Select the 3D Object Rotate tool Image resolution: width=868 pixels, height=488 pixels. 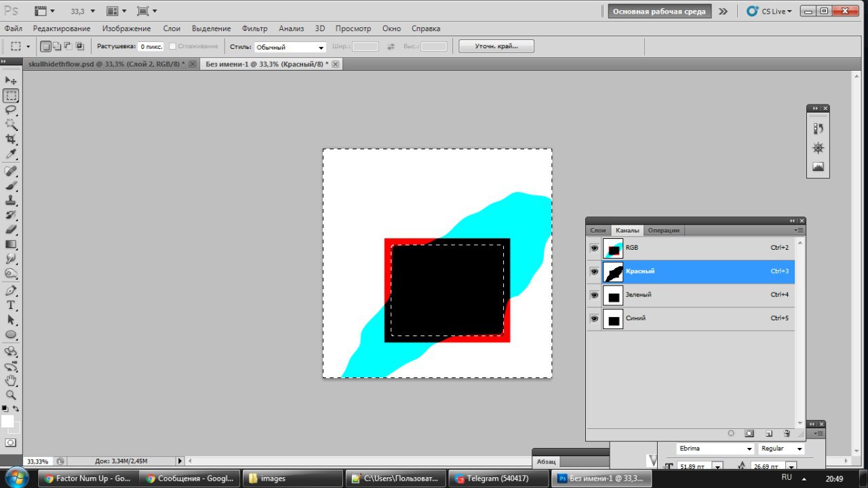[x=11, y=352]
